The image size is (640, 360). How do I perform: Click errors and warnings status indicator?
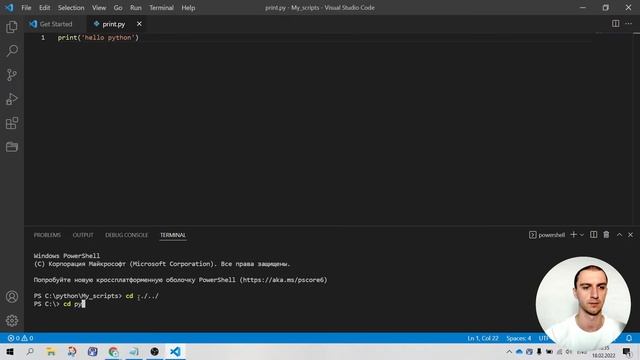click(20, 338)
